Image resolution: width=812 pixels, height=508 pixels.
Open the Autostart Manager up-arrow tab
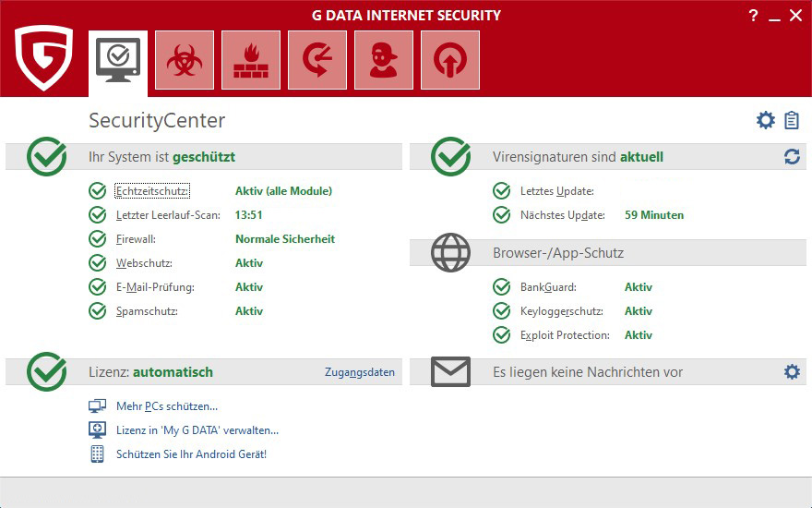pos(450,60)
